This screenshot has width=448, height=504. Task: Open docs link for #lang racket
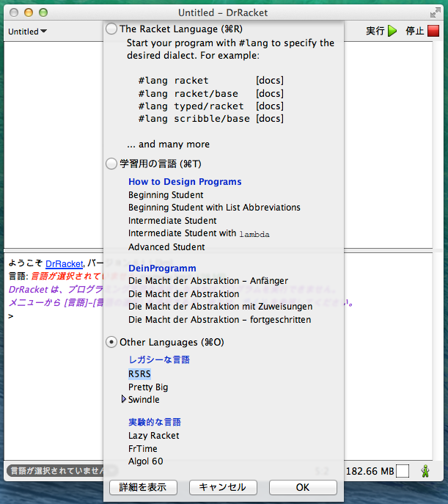click(x=270, y=81)
